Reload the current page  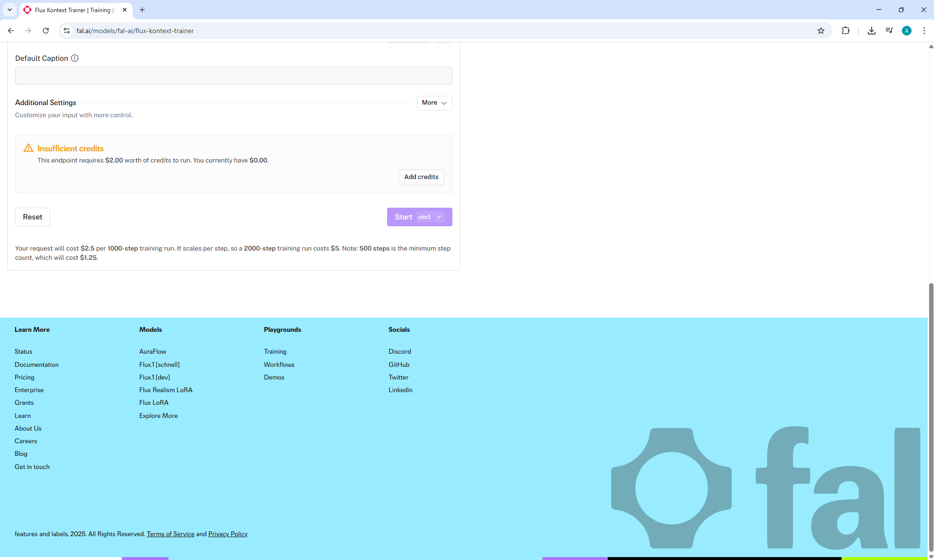pos(46,31)
